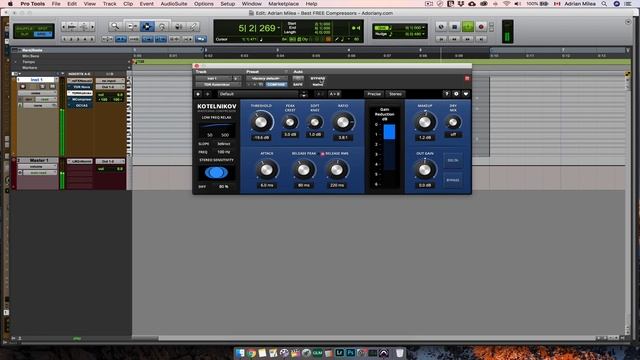Image resolution: width=640 pixels, height=360 pixels.
Task: Toggle plugin automation Safe button
Action: (x=298, y=84)
